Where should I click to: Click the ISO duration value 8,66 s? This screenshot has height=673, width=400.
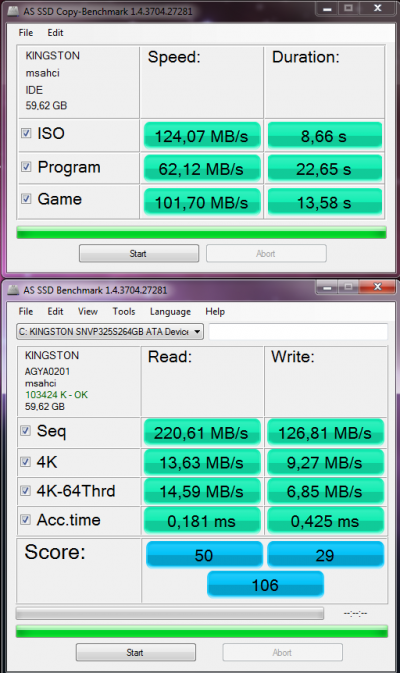click(x=324, y=136)
